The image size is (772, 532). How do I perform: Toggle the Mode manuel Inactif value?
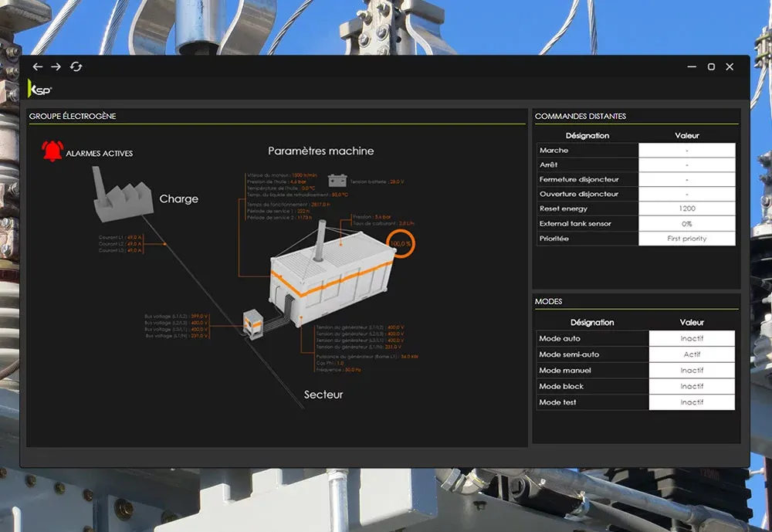[x=691, y=371]
